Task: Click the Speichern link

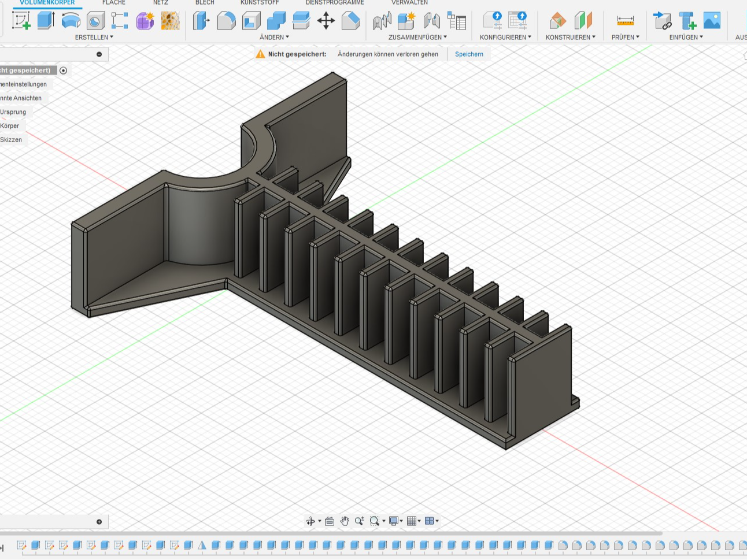Action: [469, 54]
